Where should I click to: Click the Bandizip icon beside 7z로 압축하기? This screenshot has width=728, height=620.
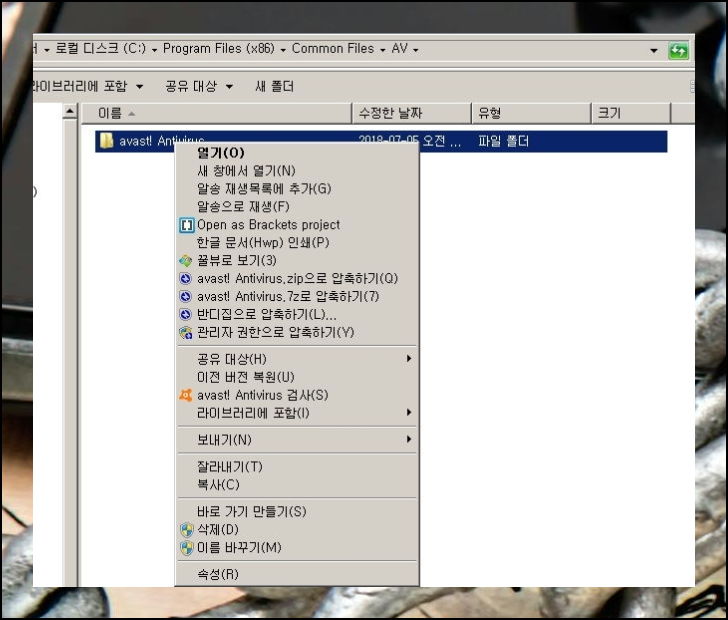pos(186,297)
